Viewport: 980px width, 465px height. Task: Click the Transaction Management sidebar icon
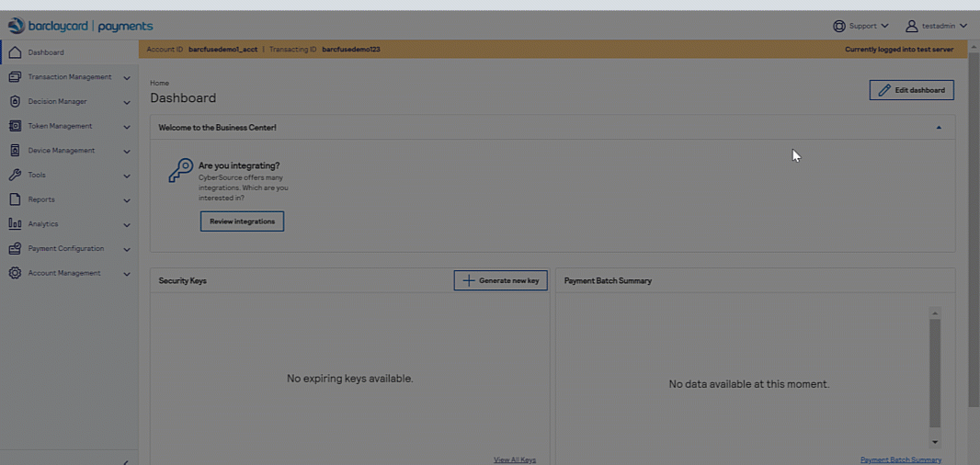(x=14, y=77)
